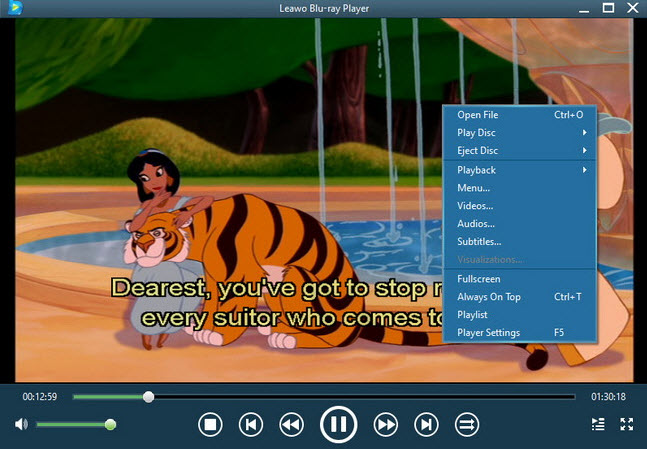647x450 pixels.
Task: Choose Open File from context menu
Action: click(520, 115)
